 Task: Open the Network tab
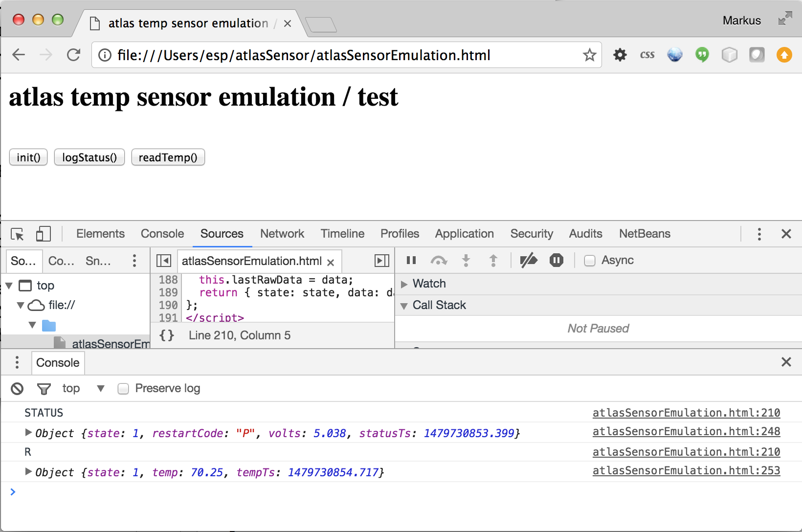pyautogui.click(x=282, y=234)
